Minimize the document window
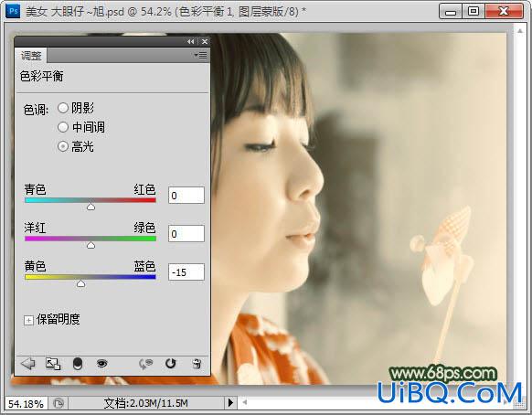This screenshot has width=532, height=415. point(451,11)
